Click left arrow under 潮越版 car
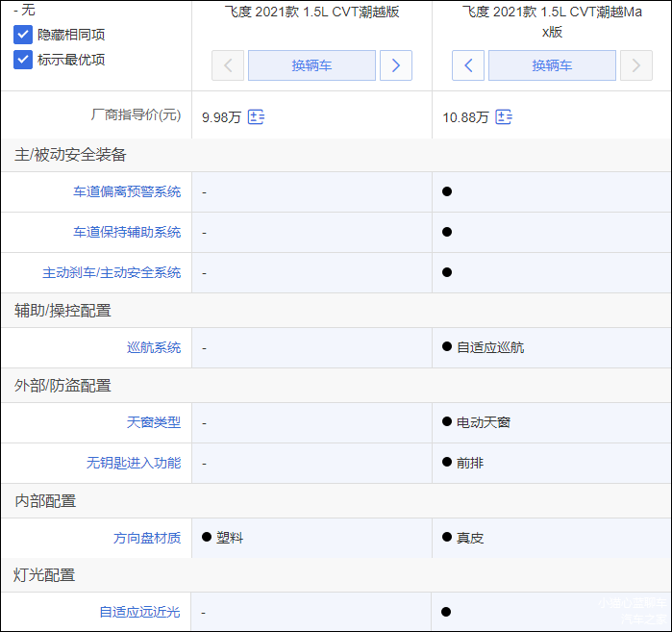 [x=228, y=65]
